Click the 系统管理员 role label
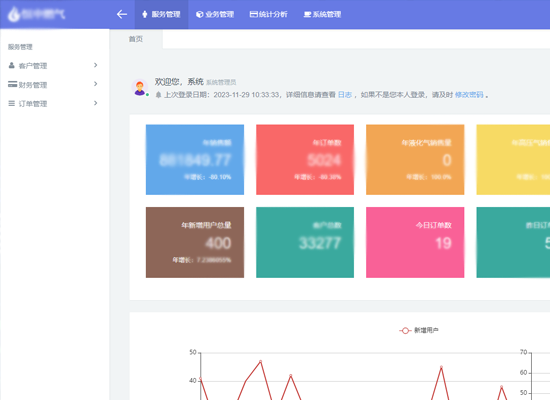550x400 pixels. click(221, 82)
